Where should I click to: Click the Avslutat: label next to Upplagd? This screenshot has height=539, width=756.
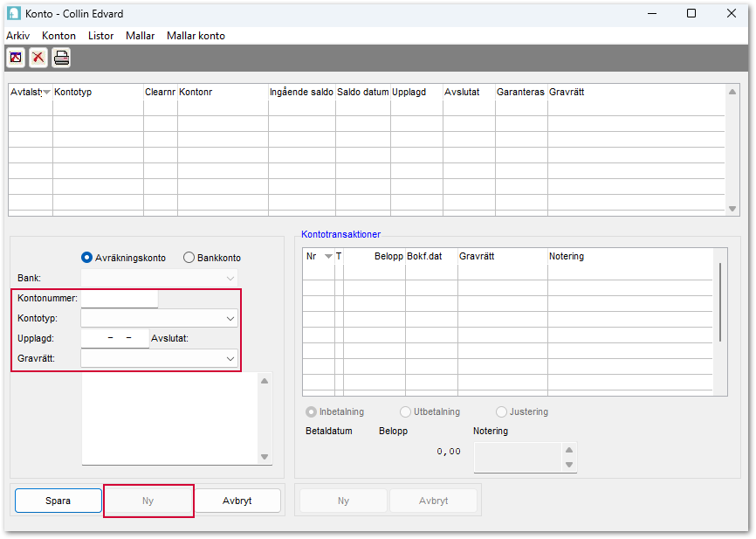pos(169,338)
